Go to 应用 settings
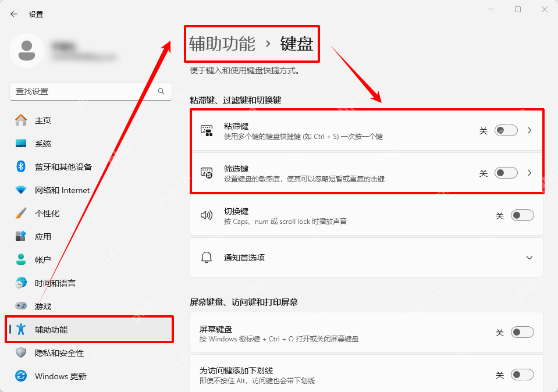This screenshot has height=392, width=558. tap(91, 237)
